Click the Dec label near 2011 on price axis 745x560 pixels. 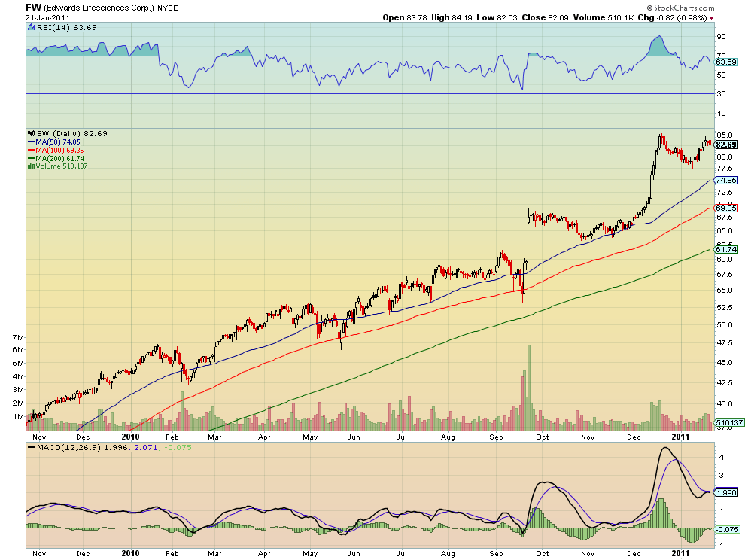[x=634, y=437]
